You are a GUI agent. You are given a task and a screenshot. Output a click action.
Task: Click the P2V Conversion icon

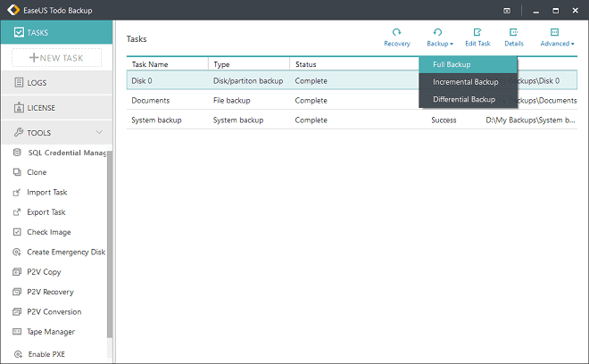[17, 311]
